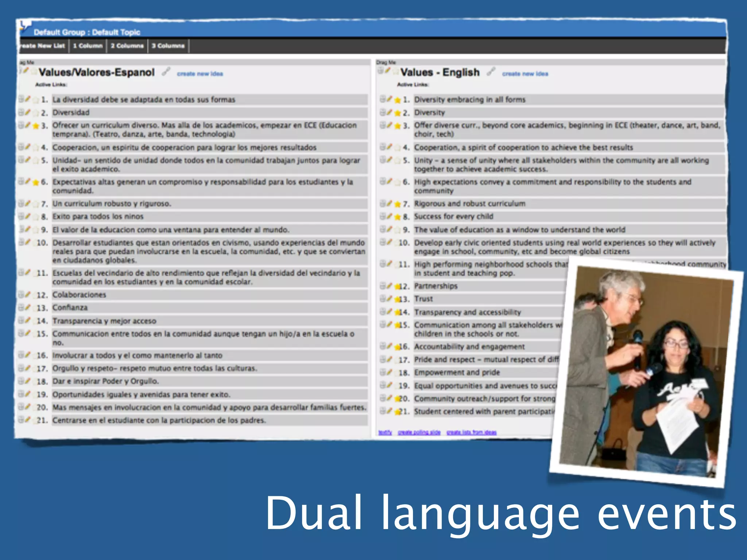Screen dimensions: 747x560
Task: Click trash icon for Spanish idea 13 'Confianza'
Action: (x=21, y=307)
